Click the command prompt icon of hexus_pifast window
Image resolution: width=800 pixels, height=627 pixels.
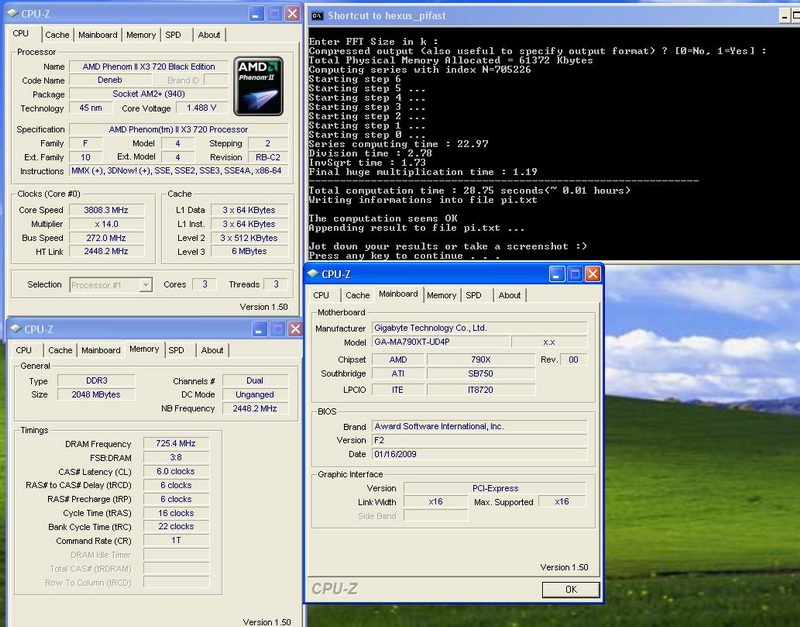(317, 15)
